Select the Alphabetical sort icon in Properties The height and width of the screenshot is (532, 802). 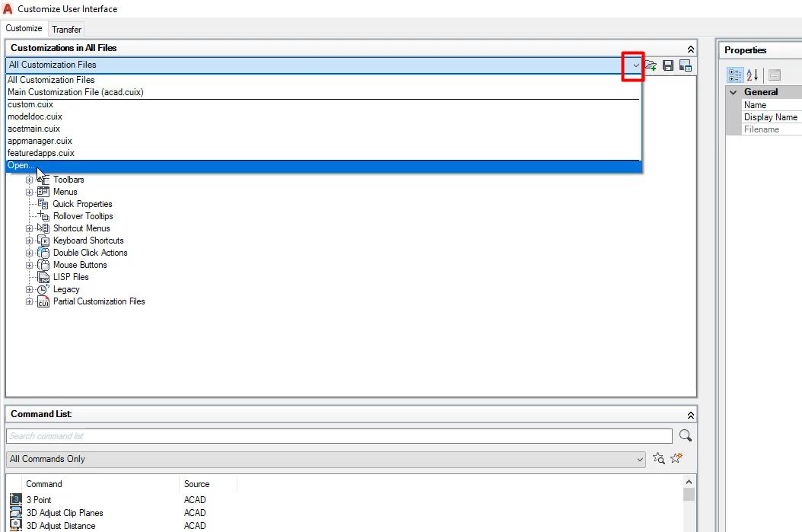[x=751, y=75]
